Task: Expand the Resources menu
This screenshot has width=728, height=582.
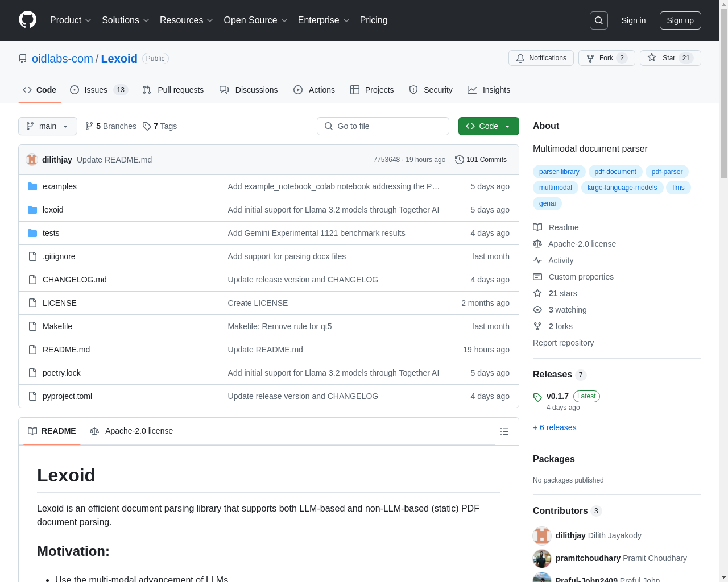Action: (x=187, y=20)
